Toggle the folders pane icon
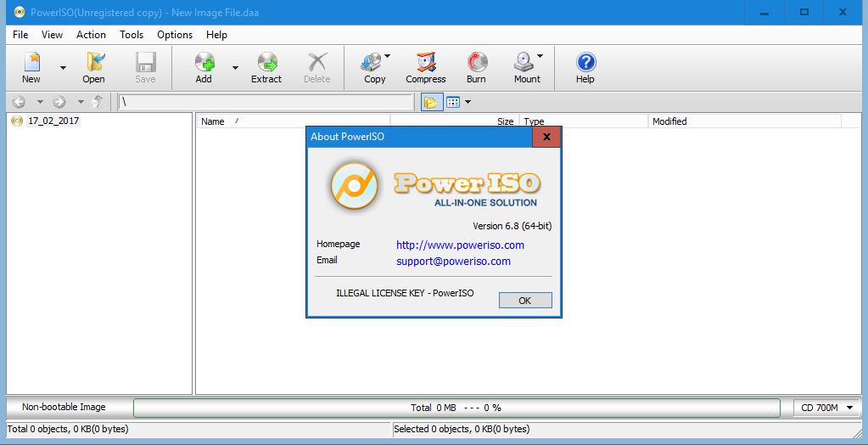This screenshot has height=445, width=868. (431, 102)
